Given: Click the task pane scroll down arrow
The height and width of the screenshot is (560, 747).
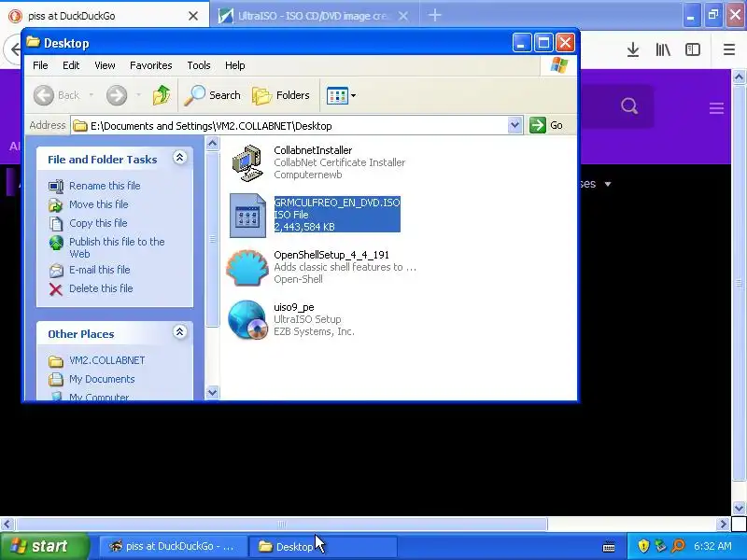Looking at the screenshot, I should click(213, 393).
